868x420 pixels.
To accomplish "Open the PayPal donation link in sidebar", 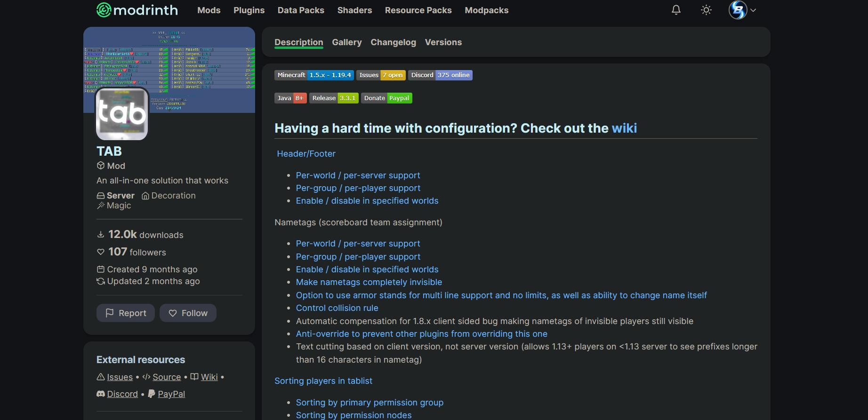I will pyautogui.click(x=171, y=394).
